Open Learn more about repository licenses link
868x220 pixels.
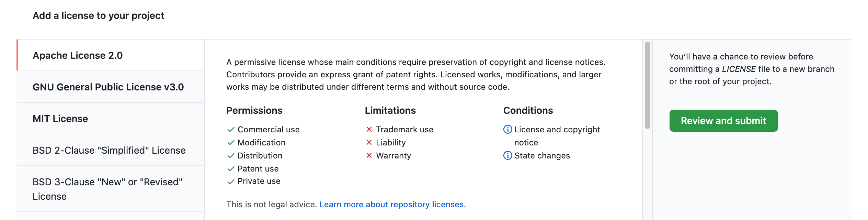coord(391,204)
